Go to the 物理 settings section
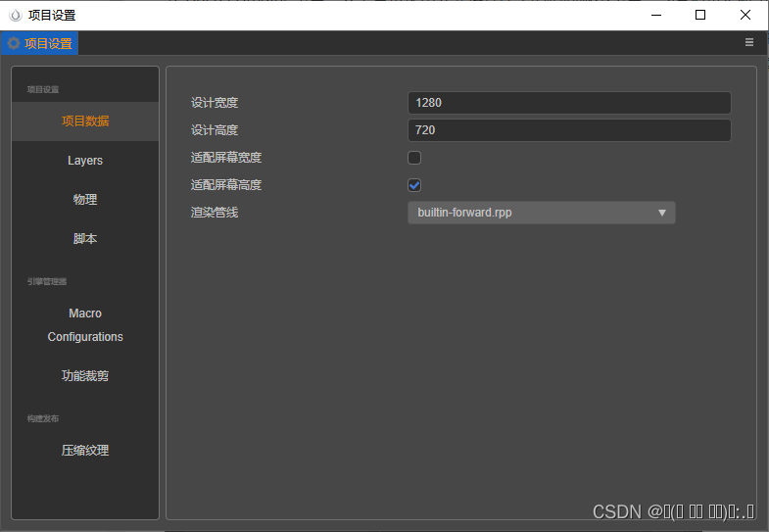 (85, 200)
